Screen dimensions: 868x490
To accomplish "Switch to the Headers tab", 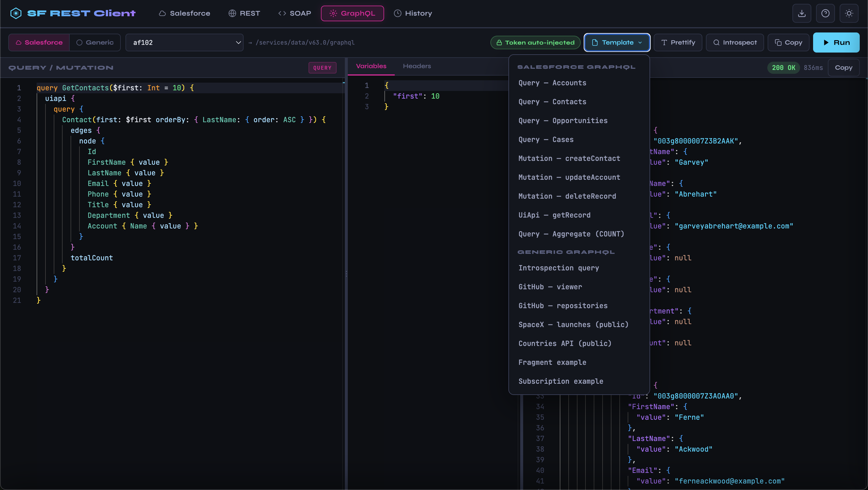I will coord(417,66).
